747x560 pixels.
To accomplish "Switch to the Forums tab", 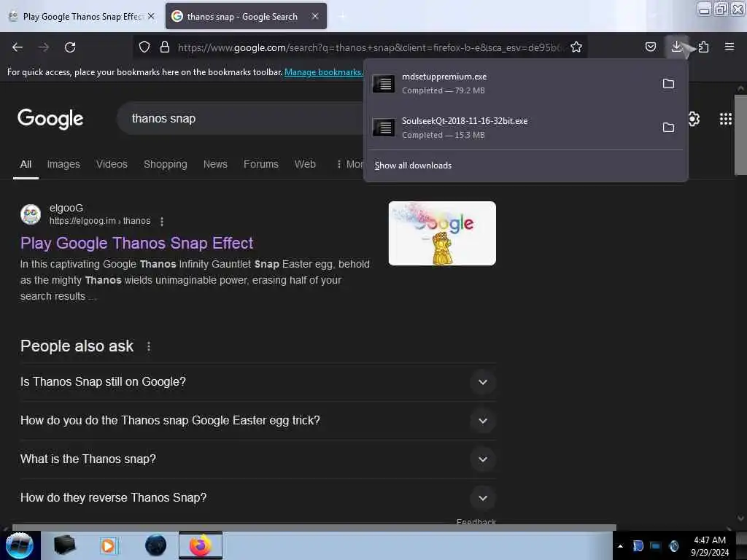I will coord(261,164).
